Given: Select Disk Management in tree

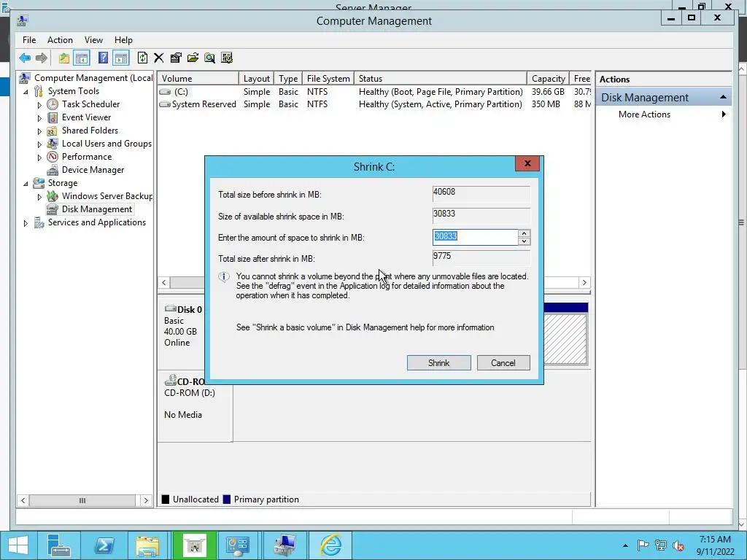Looking at the screenshot, I should [x=97, y=209].
